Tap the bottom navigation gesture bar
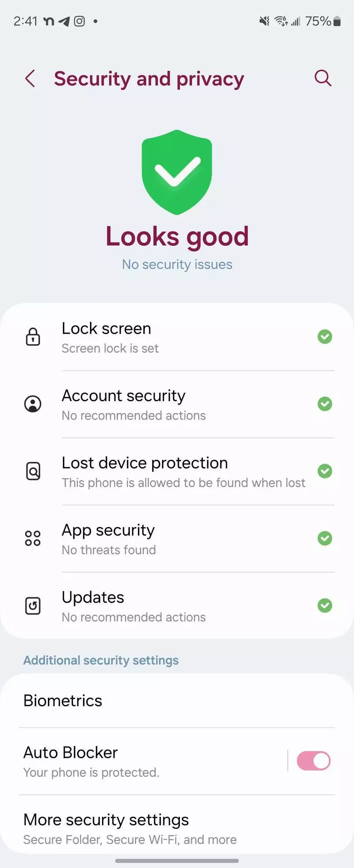 177,861
